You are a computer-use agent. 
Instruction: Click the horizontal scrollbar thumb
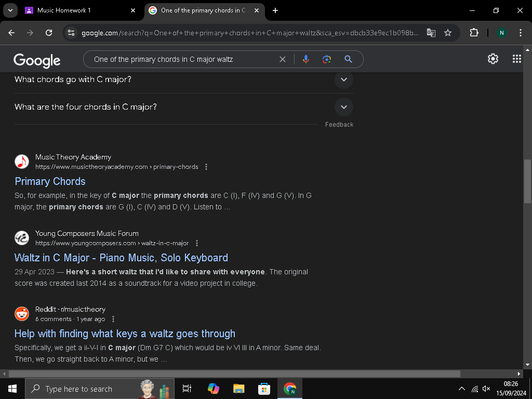pyautogui.click(x=234, y=374)
